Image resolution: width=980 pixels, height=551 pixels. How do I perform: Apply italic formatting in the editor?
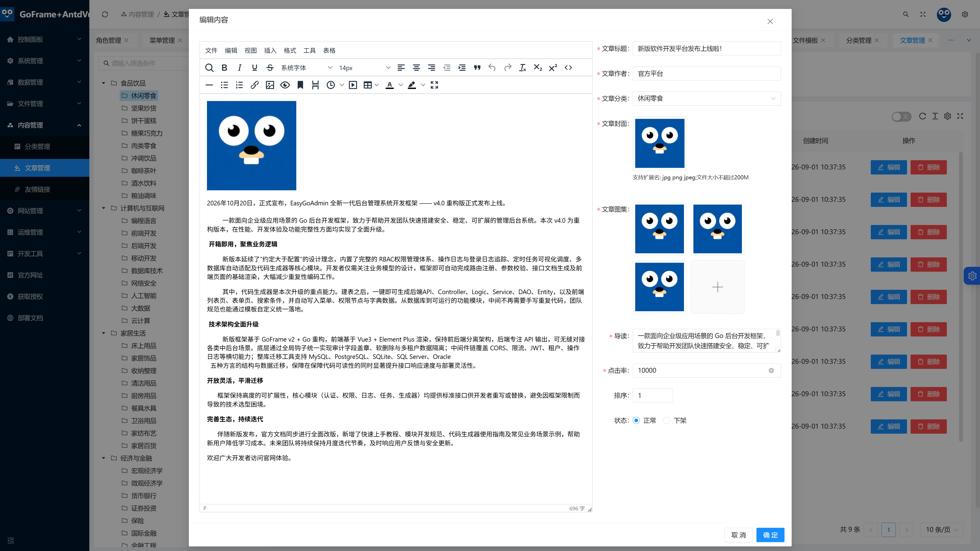[239, 68]
